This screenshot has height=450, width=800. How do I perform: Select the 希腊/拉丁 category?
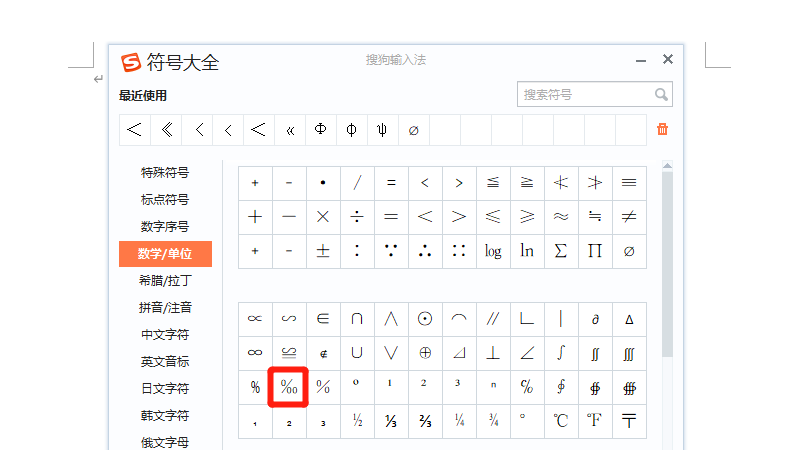[165, 281]
